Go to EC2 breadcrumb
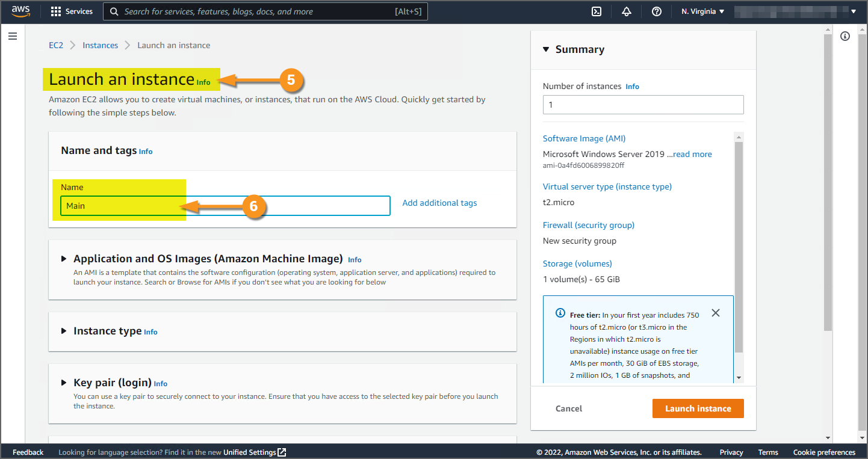The image size is (868, 459). [x=56, y=45]
